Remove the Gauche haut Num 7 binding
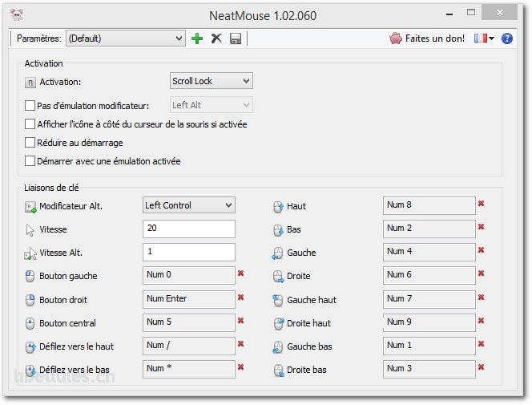This screenshot has height=405, width=532. (x=481, y=298)
